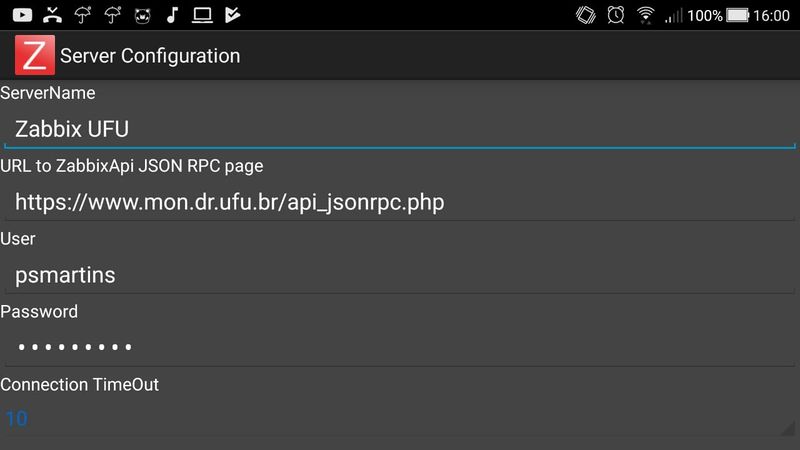
Task: Tap the Wi-Fi status icon
Action: (x=646, y=15)
